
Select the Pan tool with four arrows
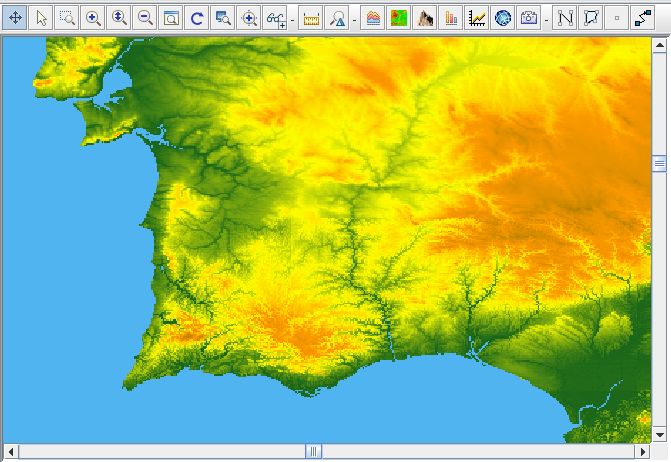click(15, 18)
